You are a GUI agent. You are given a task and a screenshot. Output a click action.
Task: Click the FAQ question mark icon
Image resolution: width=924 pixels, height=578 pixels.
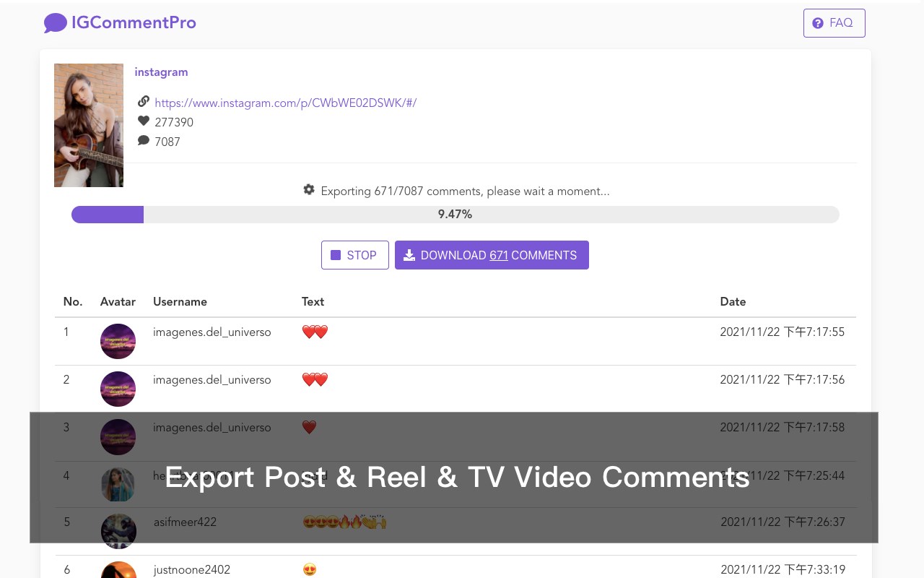[x=818, y=23]
